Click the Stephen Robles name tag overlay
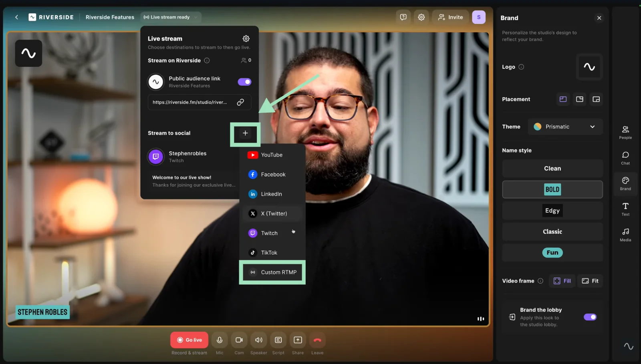The width and height of the screenshot is (641, 364). (42, 312)
